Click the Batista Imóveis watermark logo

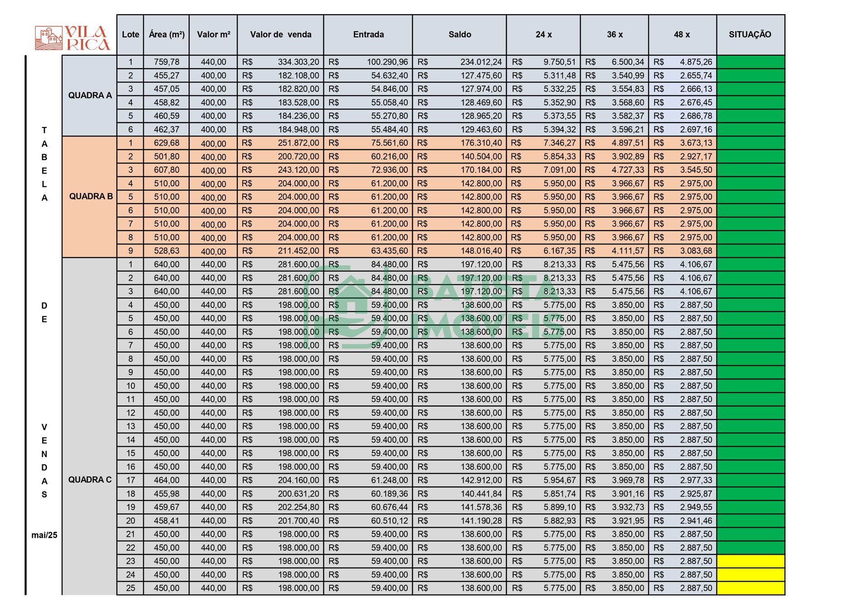[x=434, y=307]
